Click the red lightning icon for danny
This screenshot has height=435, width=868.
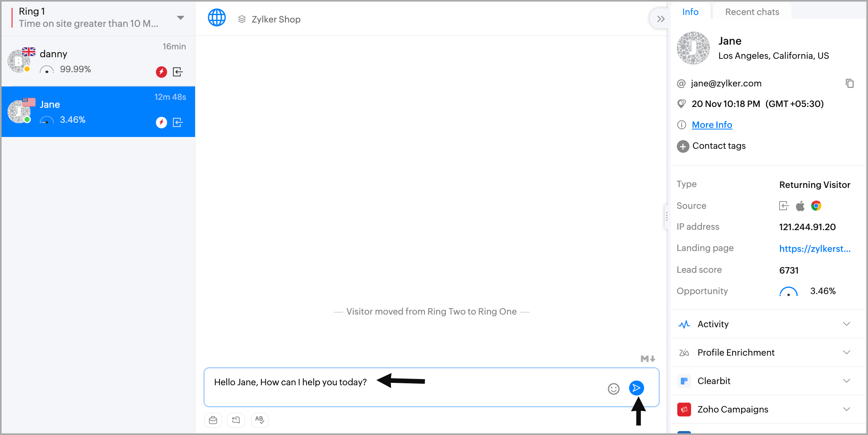point(161,72)
